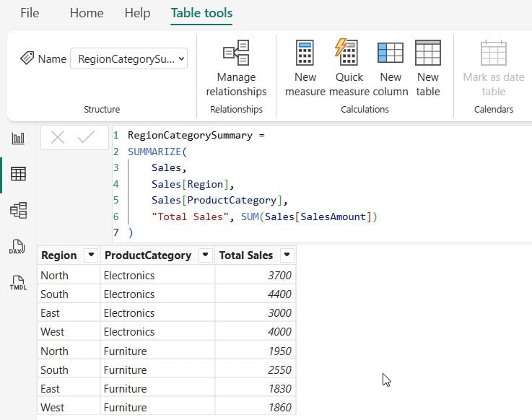Select cell with value 1830
The height and width of the screenshot is (420, 532).
pos(256,388)
